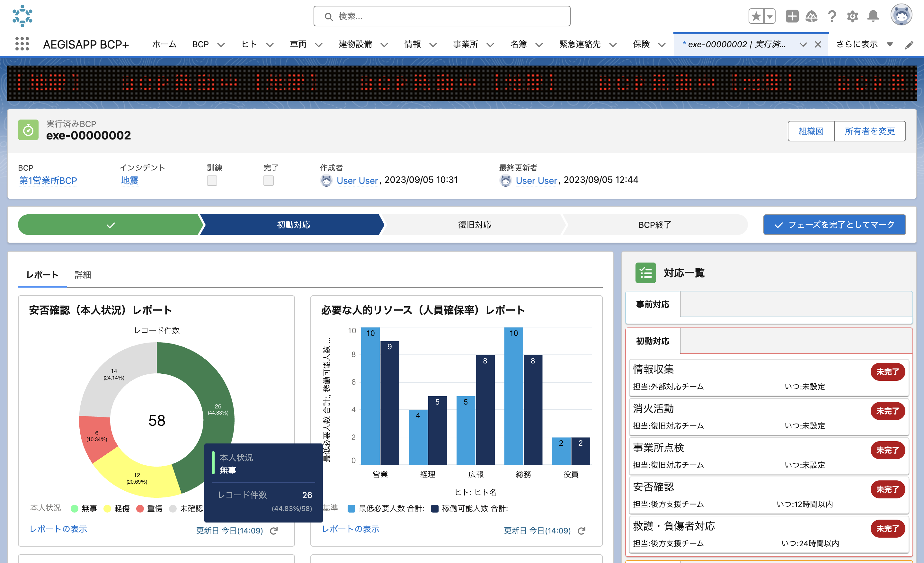Image resolution: width=924 pixels, height=563 pixels.
Task: Open the 第1営業所BCP link
Action: 48,180
